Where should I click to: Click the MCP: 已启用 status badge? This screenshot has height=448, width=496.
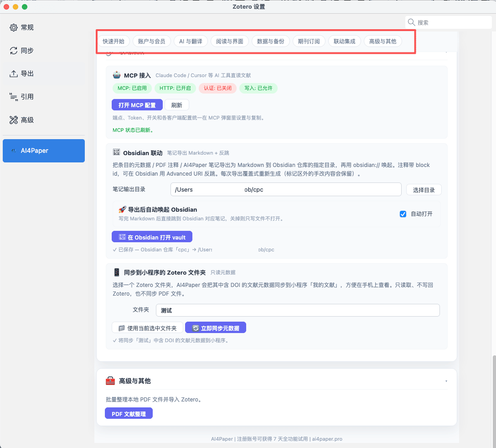click(x=132, y=88)
